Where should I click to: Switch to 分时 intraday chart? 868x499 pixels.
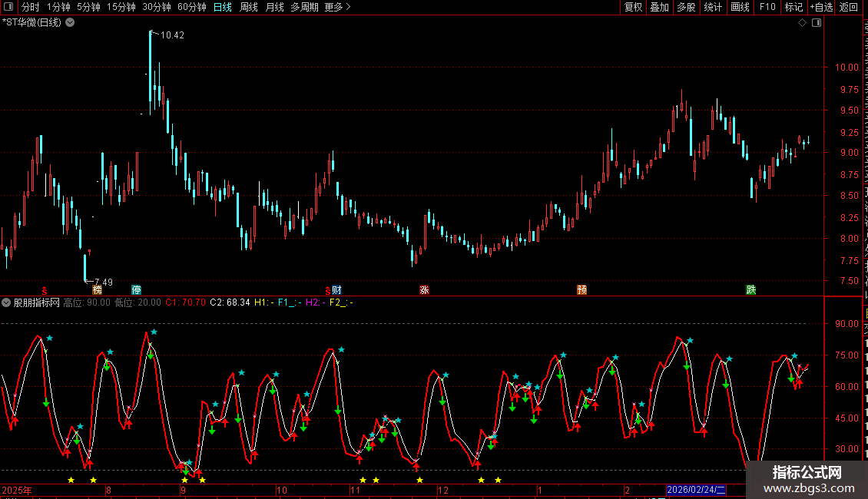pos(31,7)
